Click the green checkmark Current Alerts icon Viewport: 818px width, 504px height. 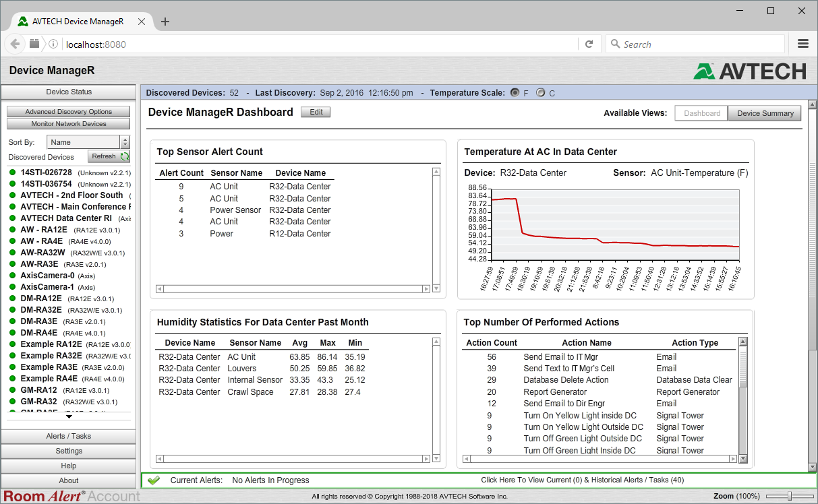[x=153, y=480]
